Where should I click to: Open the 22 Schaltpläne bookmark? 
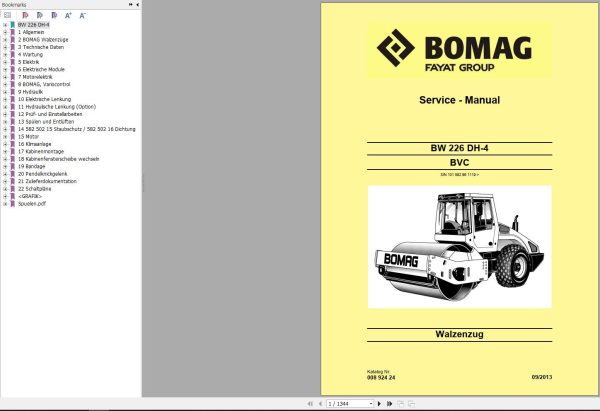coord(35,189)
